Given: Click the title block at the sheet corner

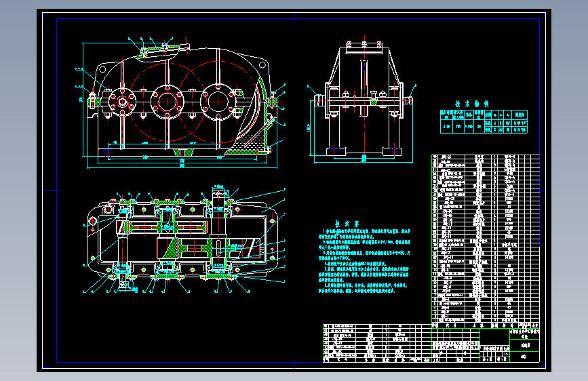Looking at the screenshot, I should coord(486,345).
